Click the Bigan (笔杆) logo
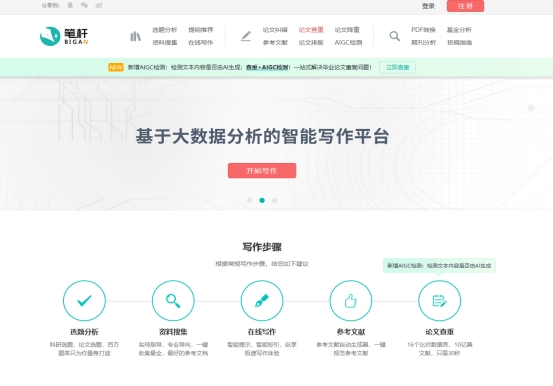Image resolution: width=553 pixels, height=386 pixels. (64, 36)
